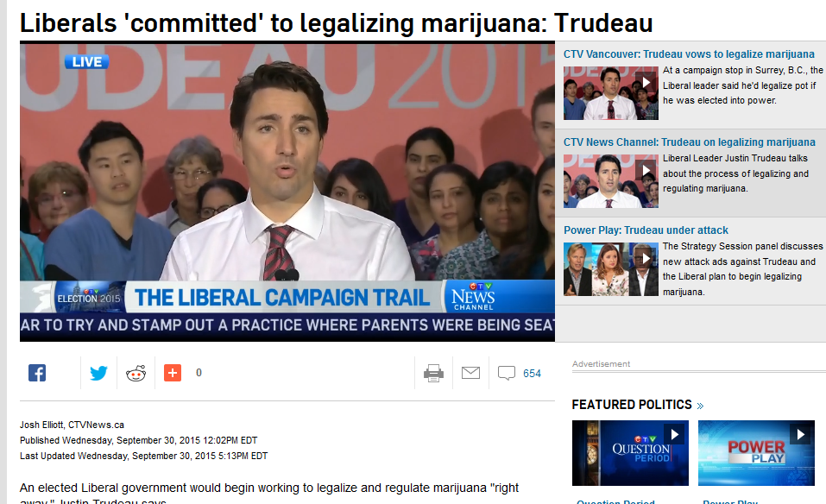Click the Featured Politics double arrow
The width and height of the screenshot is (826, 504).
tap(700, 406)
